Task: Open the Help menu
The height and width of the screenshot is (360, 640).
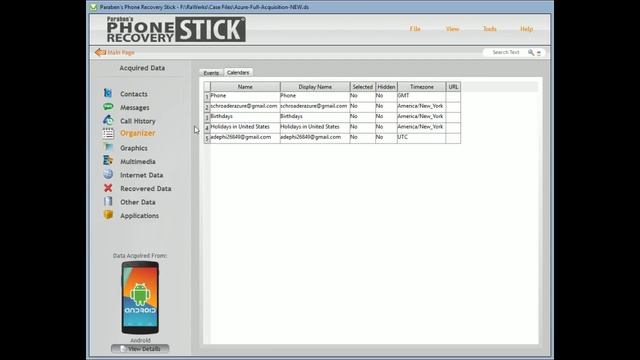Action: [527, 29]
